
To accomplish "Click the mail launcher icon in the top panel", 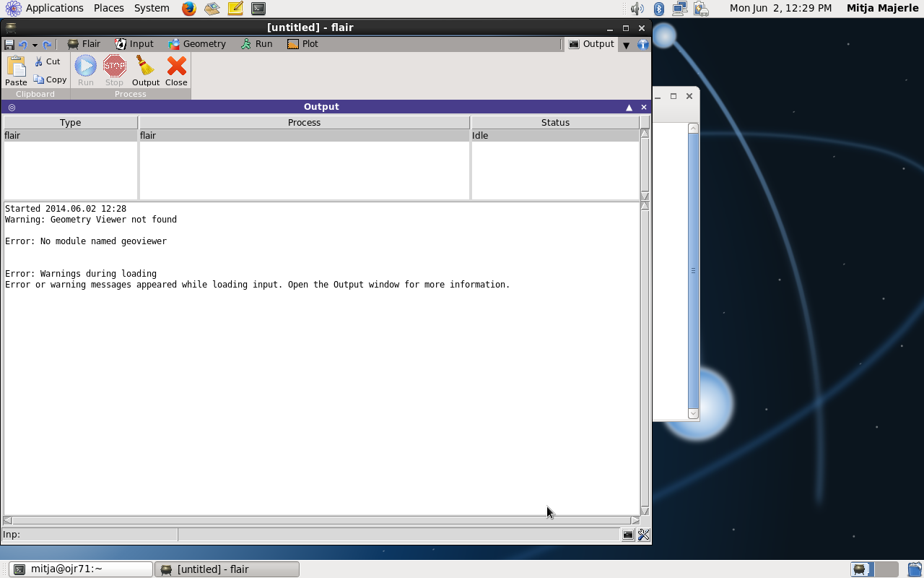I will tap(212, 9).
